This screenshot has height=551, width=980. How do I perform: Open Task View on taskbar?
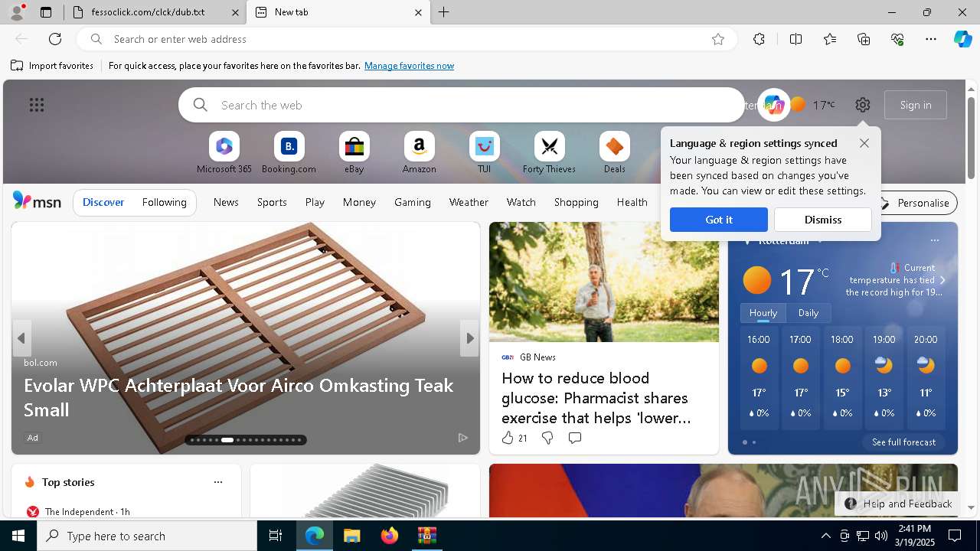point(276,536)
